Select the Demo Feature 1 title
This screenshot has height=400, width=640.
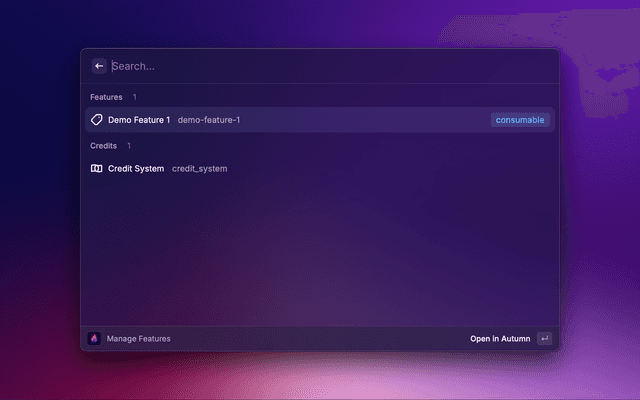coord(139,120)
